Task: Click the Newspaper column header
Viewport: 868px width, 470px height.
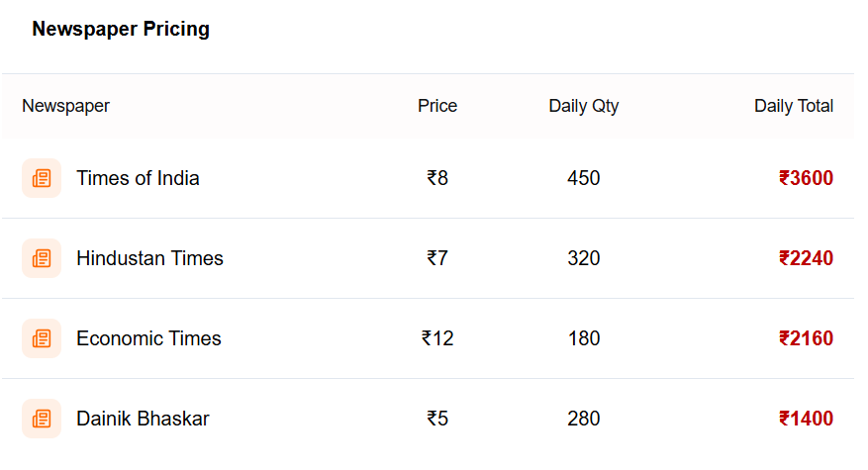Action: pyautogui.click(x=65, y=106)
